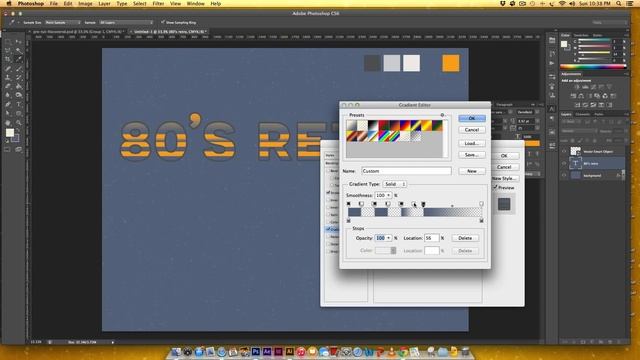Image resolution: width=640 pixels, height=360 pixels.
Task: Select the Zoom tool
Action: tap(18, 122)
